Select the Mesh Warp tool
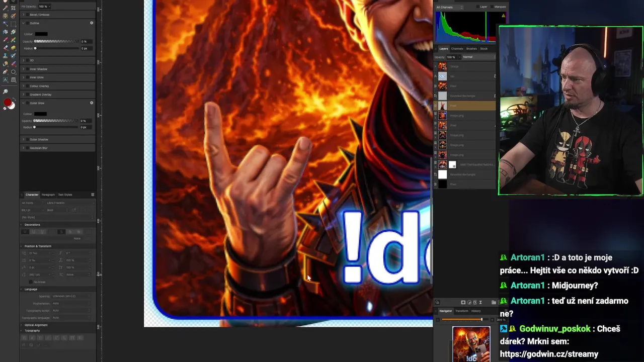Screen dimensions: 644x362 pyautogui.click(x=14, y=79)
